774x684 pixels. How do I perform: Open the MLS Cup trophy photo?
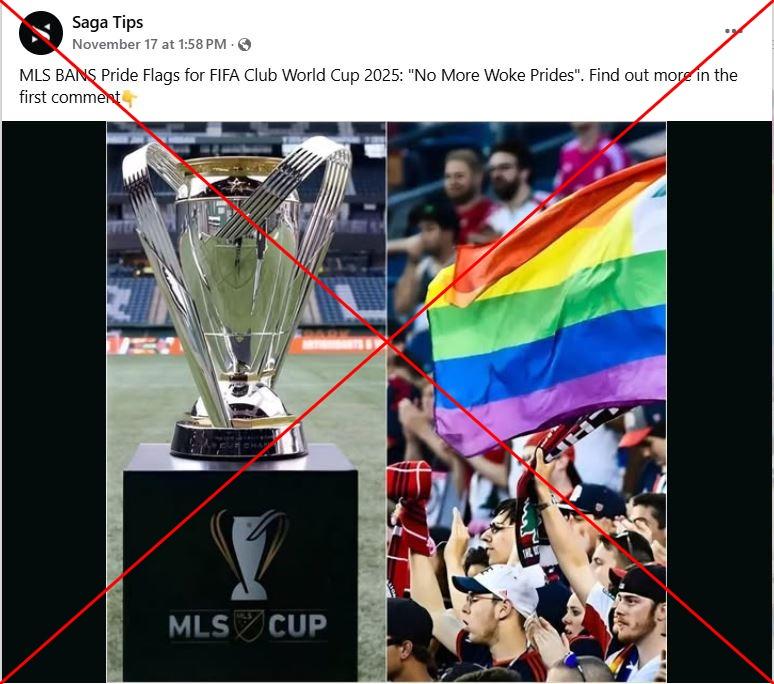[x=246, y=402]
